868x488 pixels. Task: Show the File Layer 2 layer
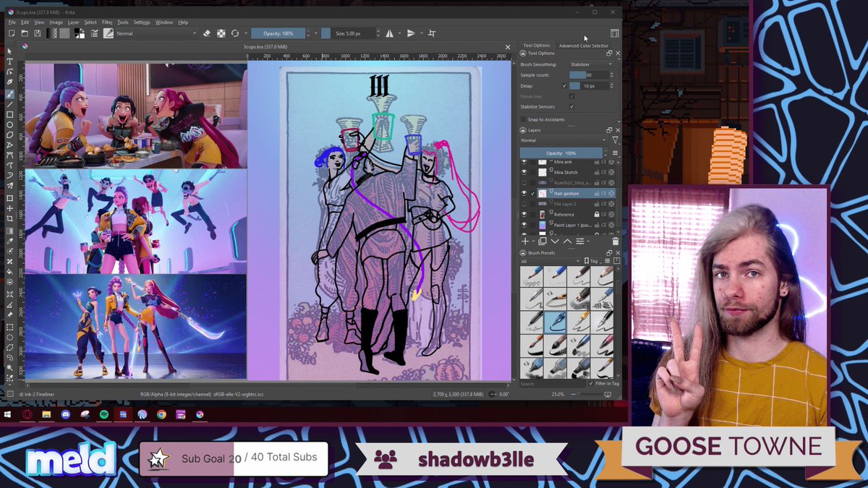coord(524,204)
